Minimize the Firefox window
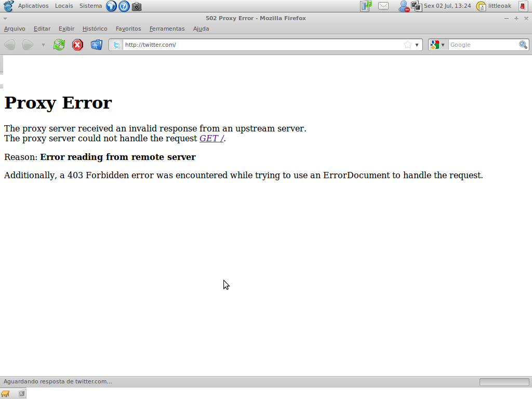The height and width of the screenshot is (399, 532). point(507,19)
